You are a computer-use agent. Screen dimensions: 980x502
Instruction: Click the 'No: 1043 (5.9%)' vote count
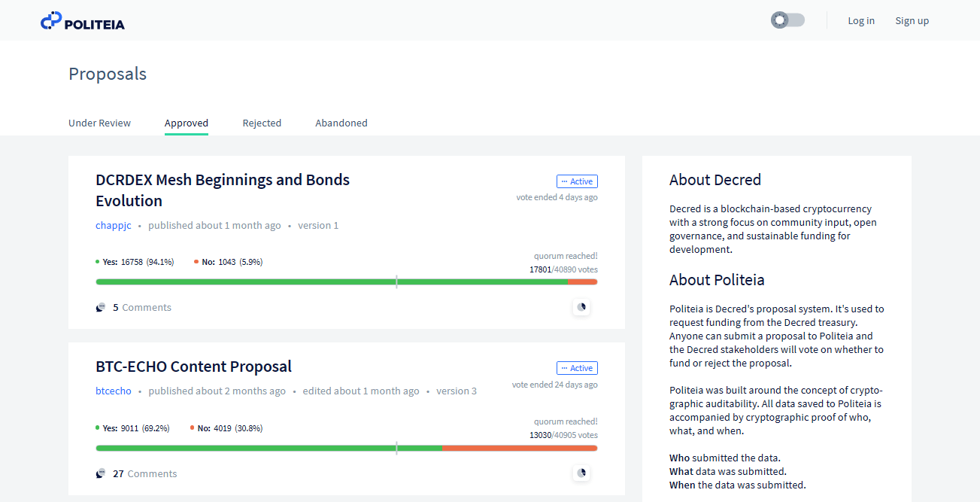click(229, 262)
